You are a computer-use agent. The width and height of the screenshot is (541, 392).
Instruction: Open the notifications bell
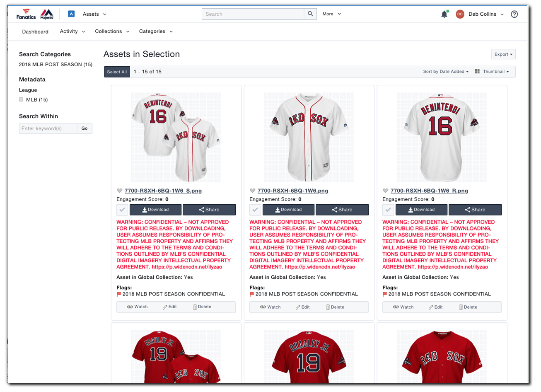click(444, 15)
